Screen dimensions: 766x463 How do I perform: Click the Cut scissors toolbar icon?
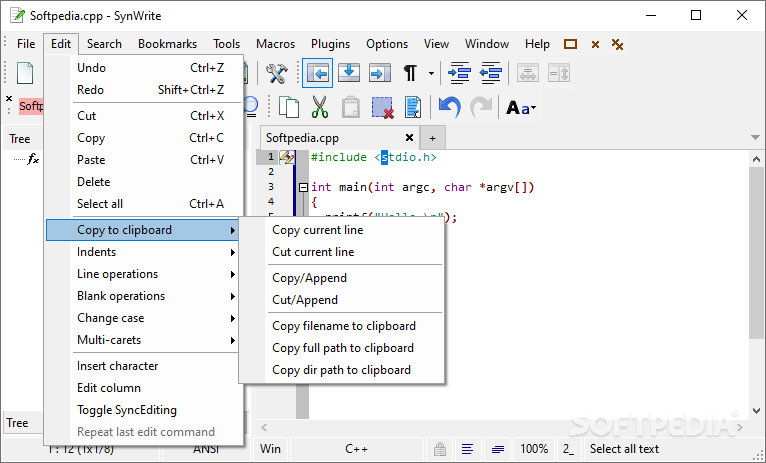coord(320,107)
